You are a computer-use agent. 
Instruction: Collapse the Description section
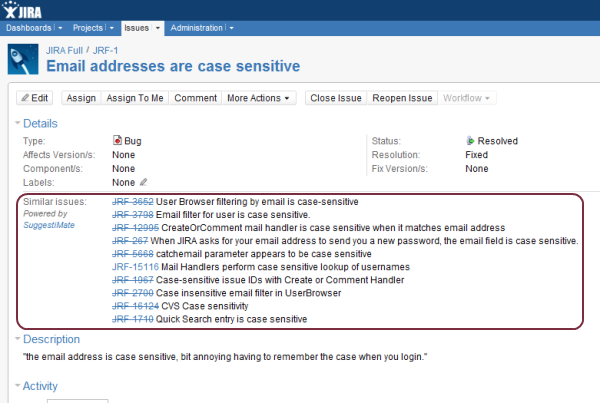tap(15, 339)
